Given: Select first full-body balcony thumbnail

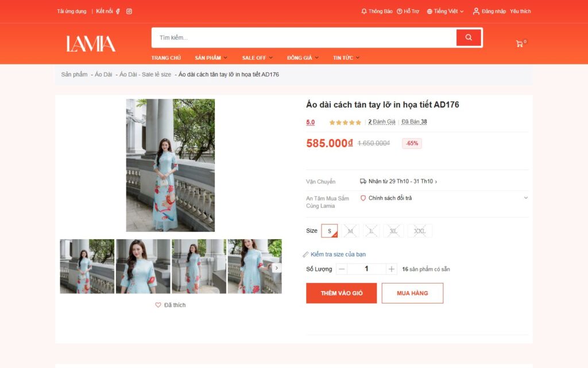Looking at the screenshot, I should pyautogui.click(x=87, y=266).
